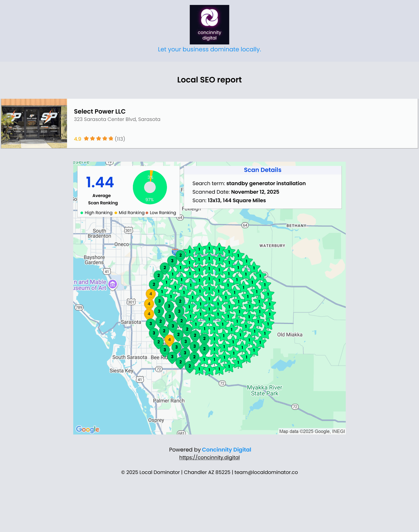Click the Siesta Key map label
419x532 pixels.
point(121,371)
